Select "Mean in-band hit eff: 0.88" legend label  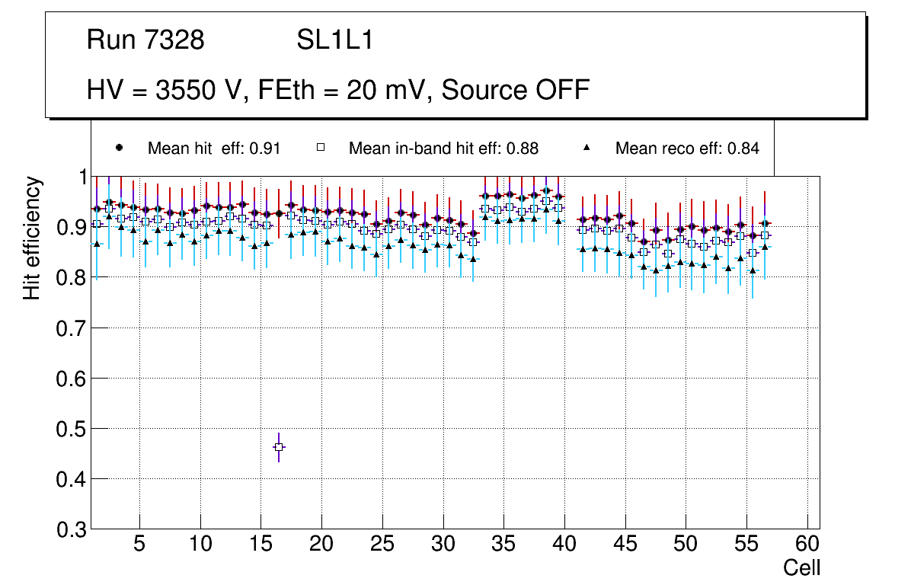point(443,149)
